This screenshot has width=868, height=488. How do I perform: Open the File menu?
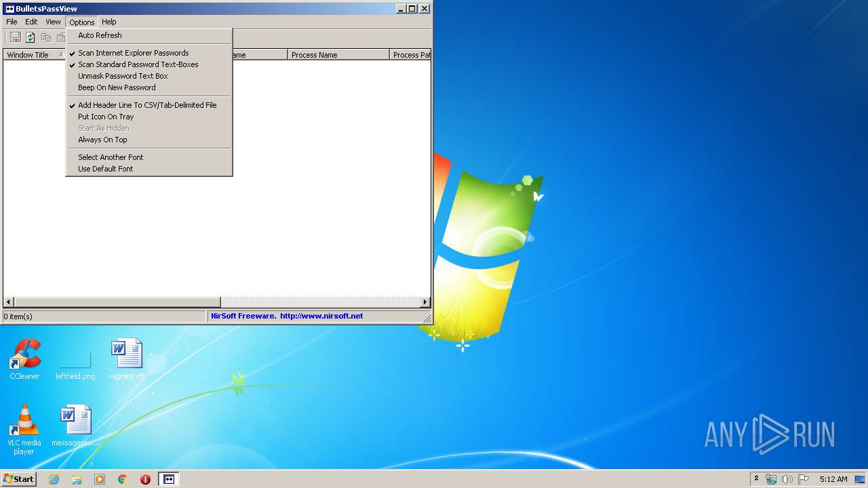click(12, 22)
